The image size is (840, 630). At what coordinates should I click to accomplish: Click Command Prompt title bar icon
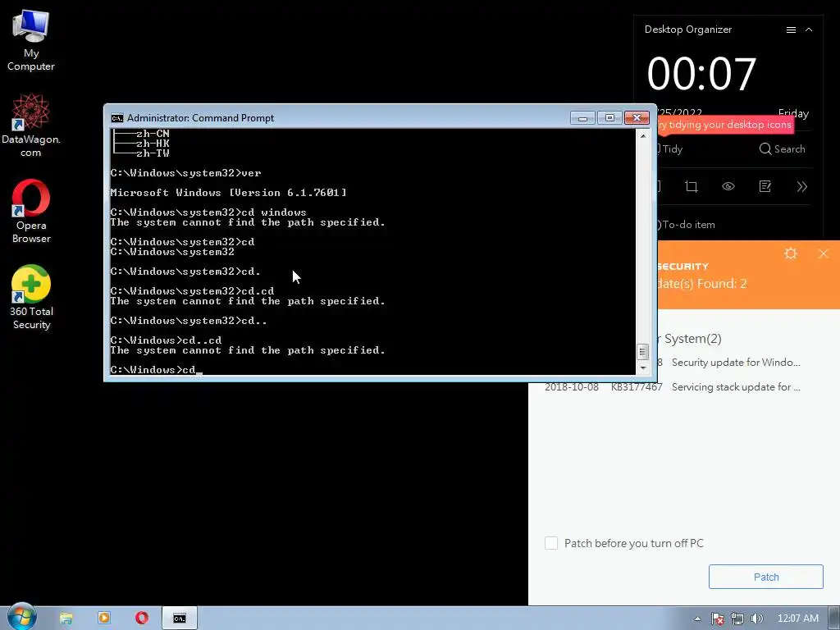(116, 118)
